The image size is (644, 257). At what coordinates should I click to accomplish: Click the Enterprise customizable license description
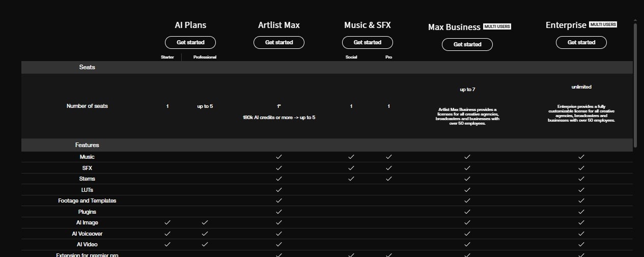(x=581, y=113)
